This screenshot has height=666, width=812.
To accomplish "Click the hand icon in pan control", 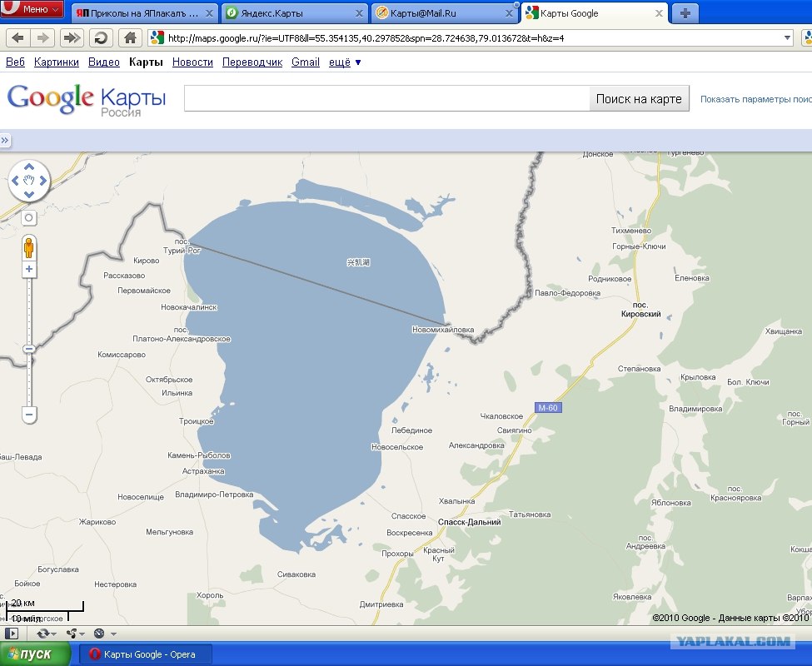I will [29, 181].
